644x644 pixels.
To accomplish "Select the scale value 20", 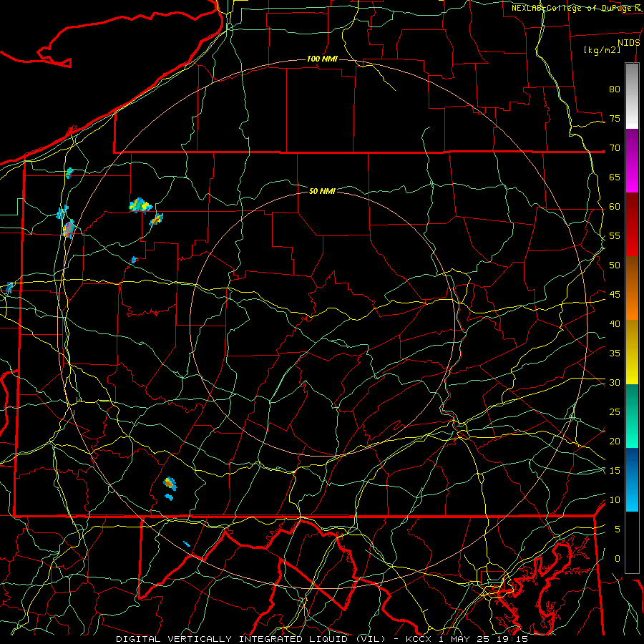I will 615,441.
